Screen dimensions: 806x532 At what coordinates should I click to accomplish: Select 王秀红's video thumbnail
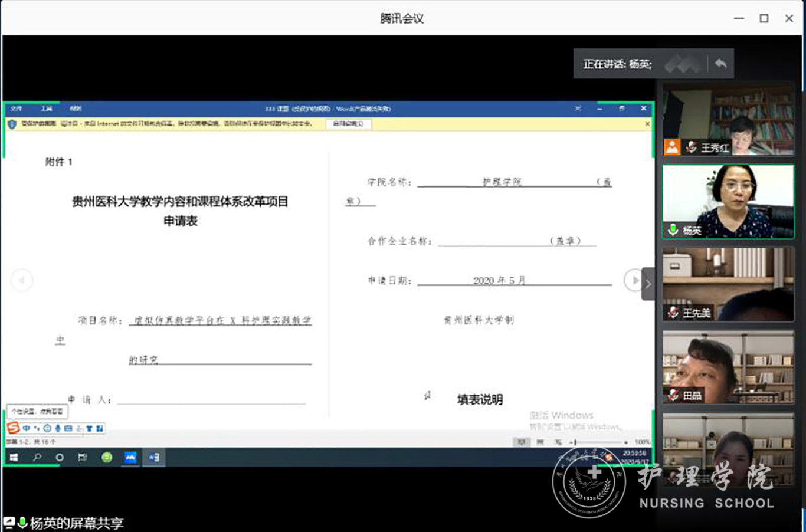click(728, 120)
